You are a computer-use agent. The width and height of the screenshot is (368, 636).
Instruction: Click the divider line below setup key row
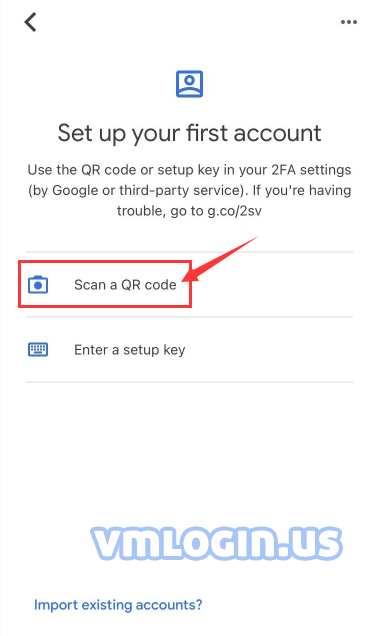pyautogui.click(x=189, y=382)
